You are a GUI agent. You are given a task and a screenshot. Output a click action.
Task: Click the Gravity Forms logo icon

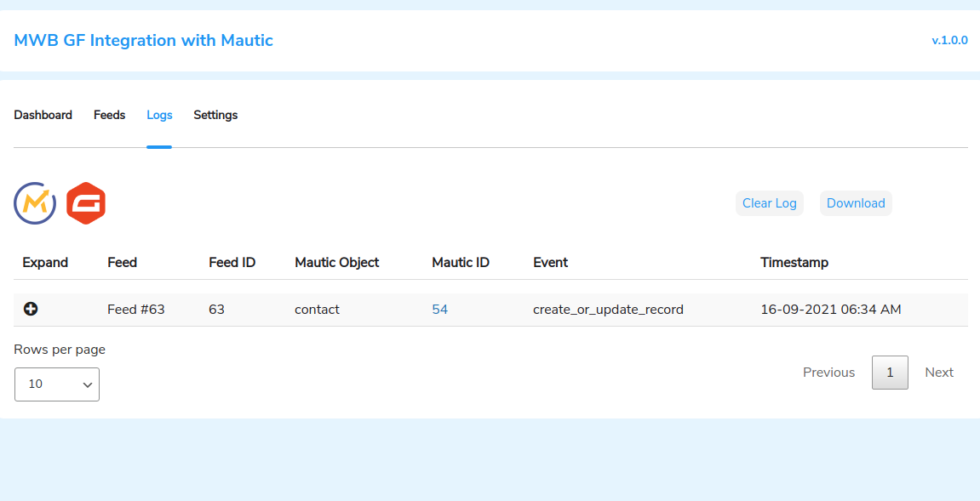86,203
